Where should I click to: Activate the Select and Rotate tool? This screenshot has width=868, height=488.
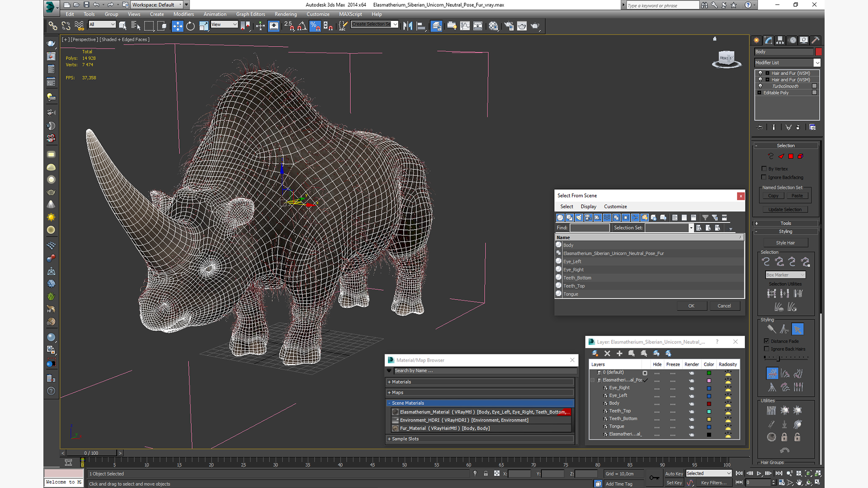190,26
